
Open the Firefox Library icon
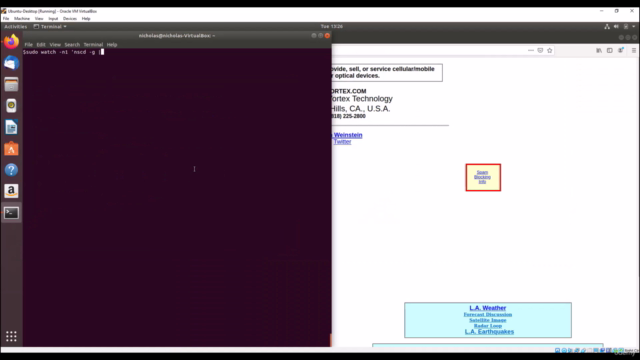(599, 50)
